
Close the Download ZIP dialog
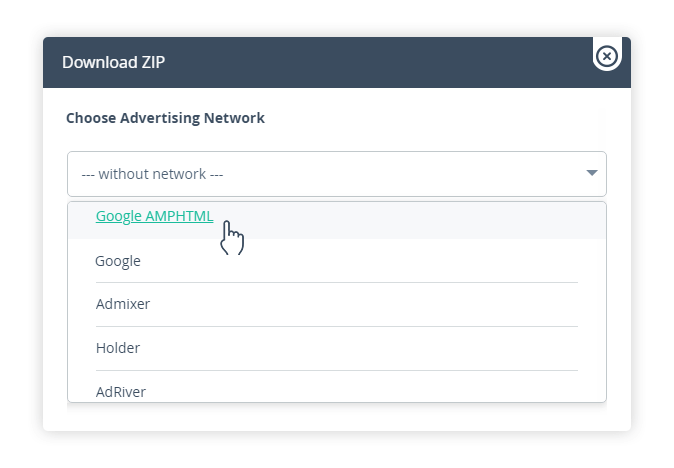pos(607,56)
